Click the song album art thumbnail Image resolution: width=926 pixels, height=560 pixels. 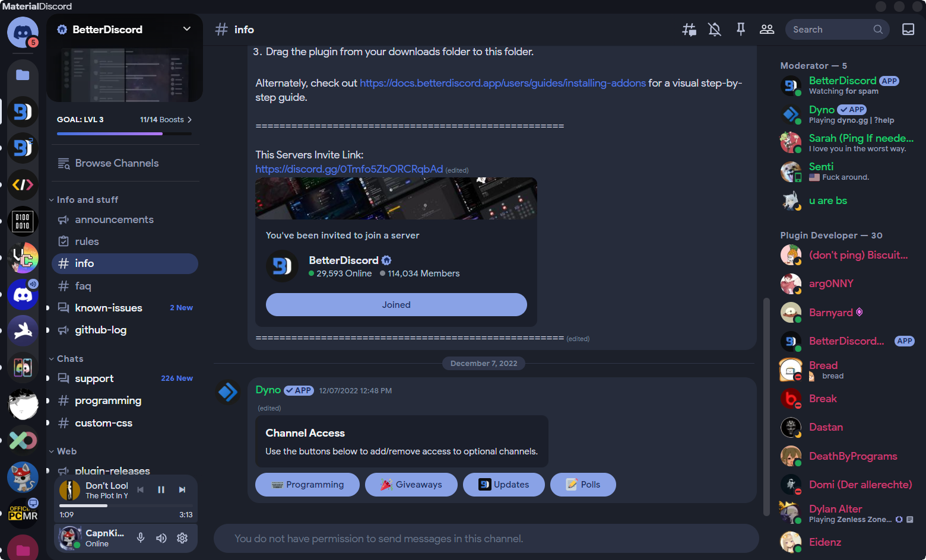(x=70, y=490)
